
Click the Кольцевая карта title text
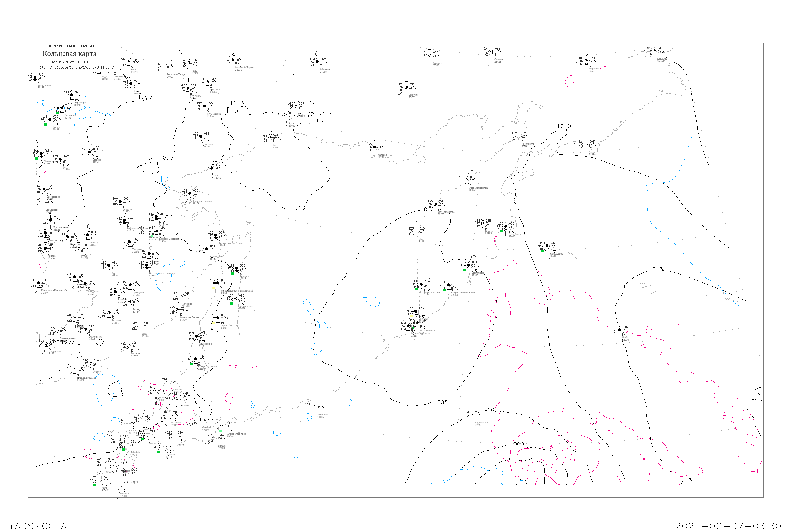click(x=69, y=54)
